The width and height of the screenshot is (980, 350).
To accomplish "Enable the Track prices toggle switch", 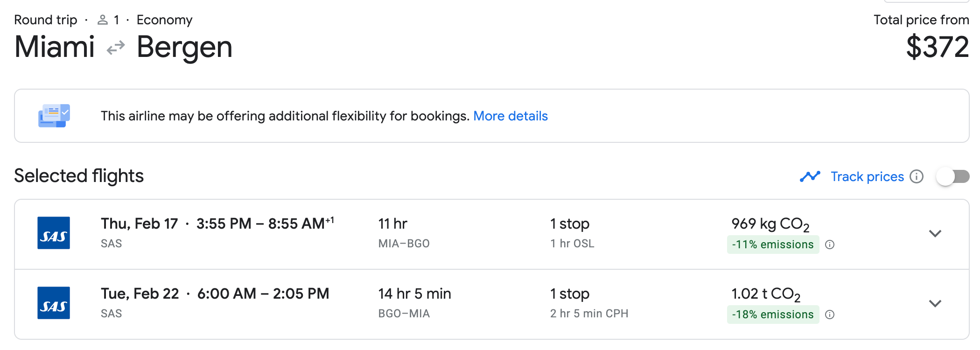I will tap(953, 176).
